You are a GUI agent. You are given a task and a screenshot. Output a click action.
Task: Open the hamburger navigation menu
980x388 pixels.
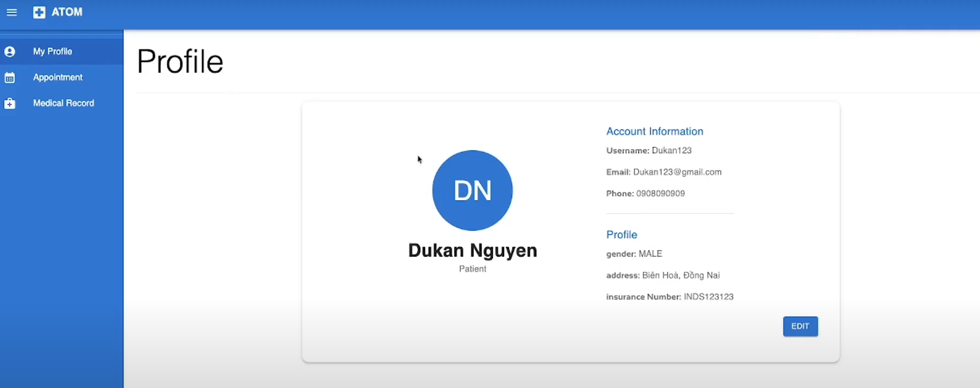click(11, 12)
